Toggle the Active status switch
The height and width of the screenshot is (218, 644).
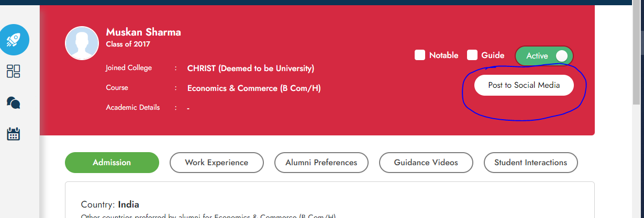point(545,56)
